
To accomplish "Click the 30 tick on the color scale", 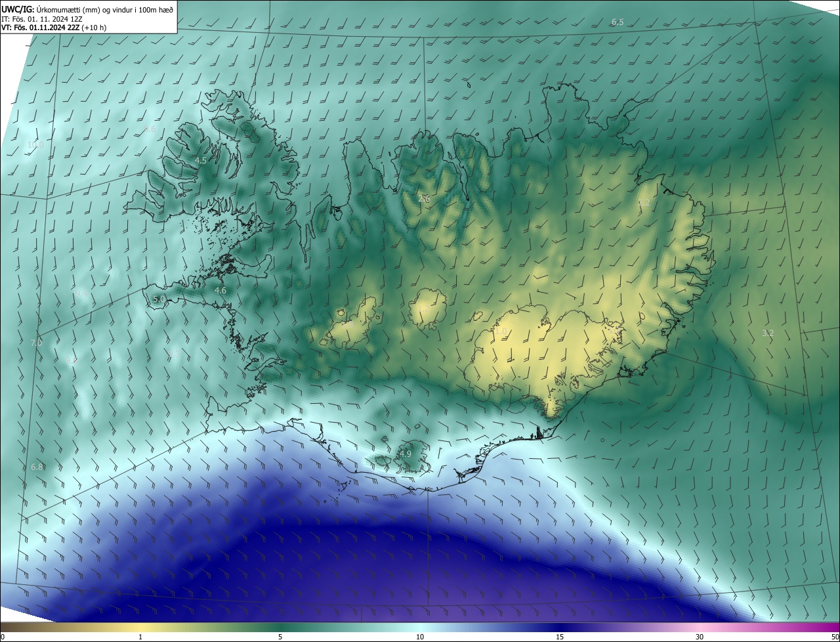I will [x=700, y=637].
